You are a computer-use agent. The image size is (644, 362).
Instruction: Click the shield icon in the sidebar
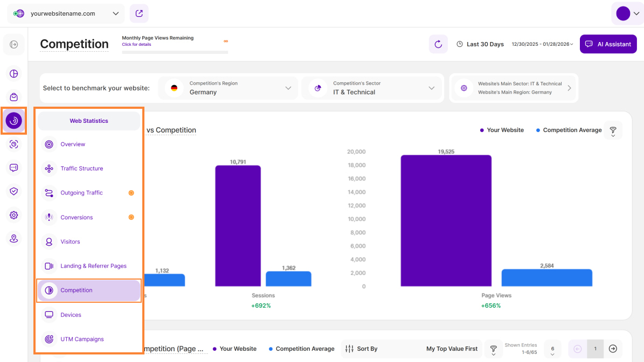(x=14, y=191)
